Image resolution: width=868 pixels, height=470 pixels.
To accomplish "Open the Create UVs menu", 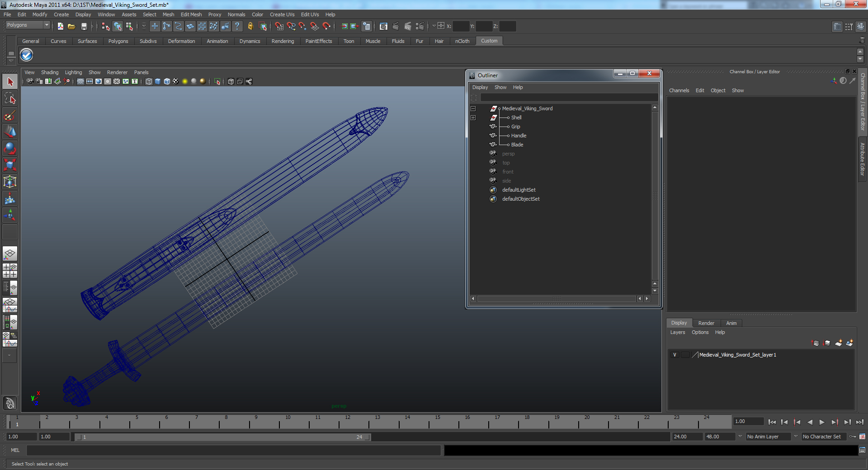I will 282,14.
